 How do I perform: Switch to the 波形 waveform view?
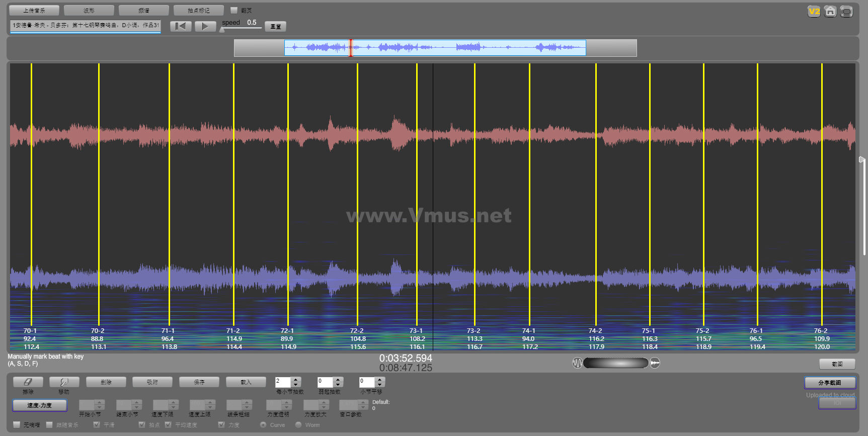89,10
